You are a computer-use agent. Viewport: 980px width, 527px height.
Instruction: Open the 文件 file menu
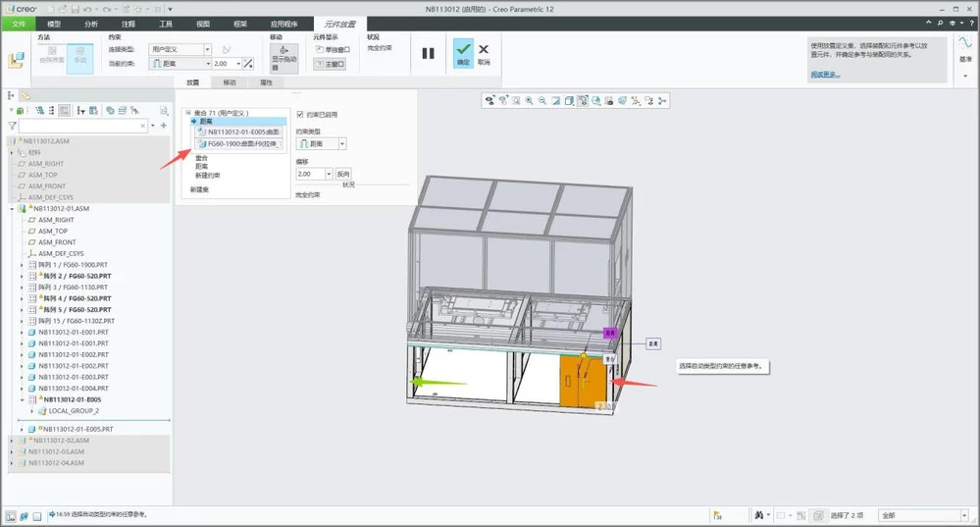click(19, 24)
